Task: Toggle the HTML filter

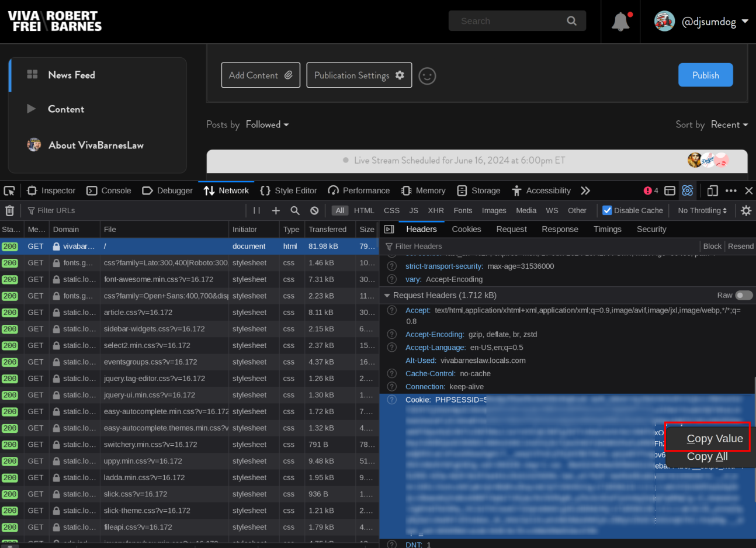Action: (x=364, y=210)
